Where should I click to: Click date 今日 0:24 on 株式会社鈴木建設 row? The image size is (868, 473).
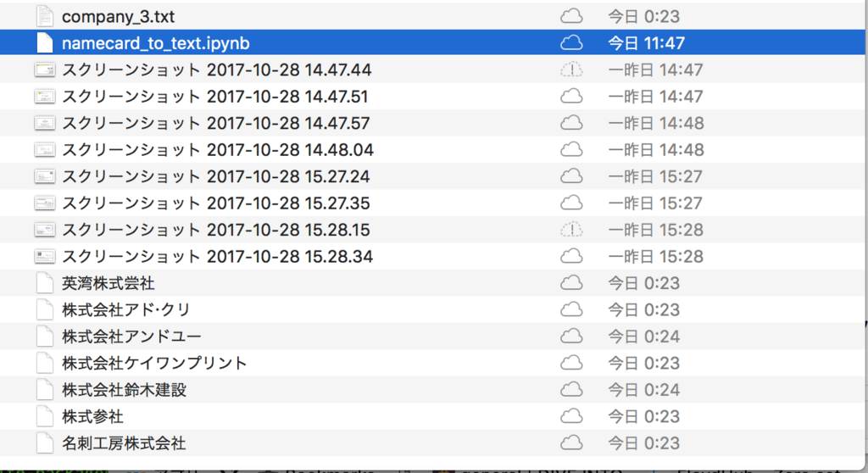point(644,389)
